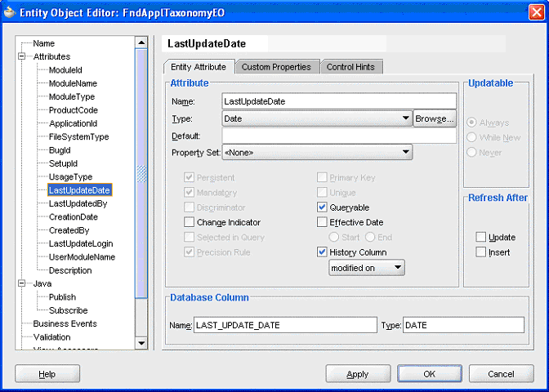This screenshot has width=549, height=392.
Task: Select the SetupId attribute
Action: click(63, 163)
